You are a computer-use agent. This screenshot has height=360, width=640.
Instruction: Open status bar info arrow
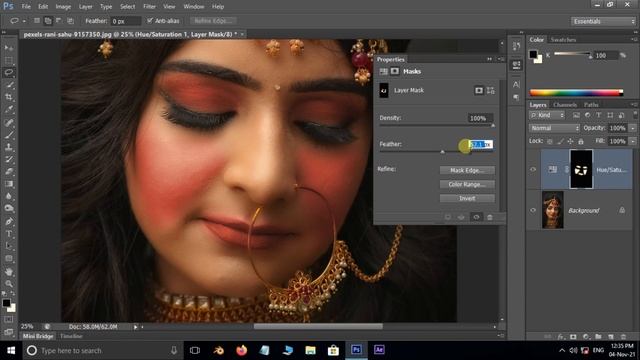coord(136,327)
